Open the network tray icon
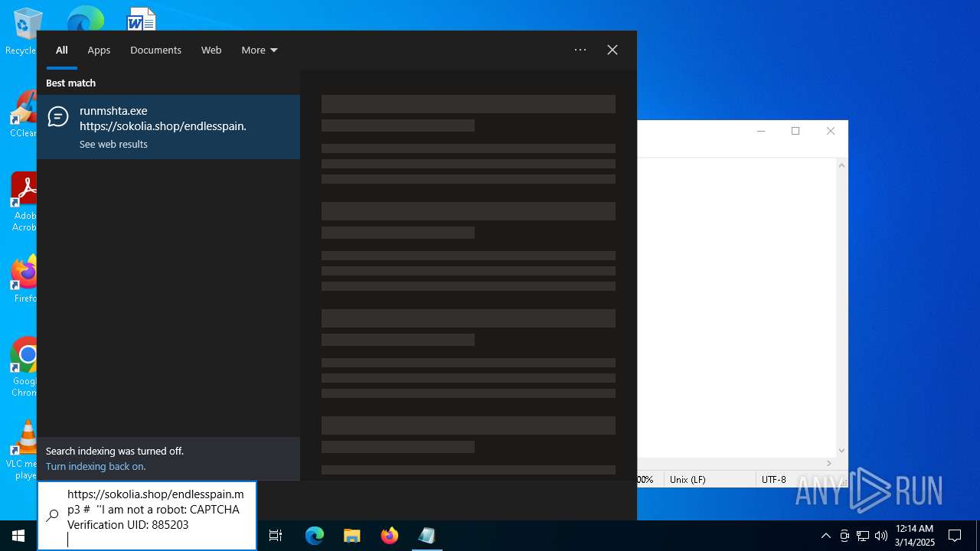The width and height of the screenshot is (980, 551). click(863, 536)
